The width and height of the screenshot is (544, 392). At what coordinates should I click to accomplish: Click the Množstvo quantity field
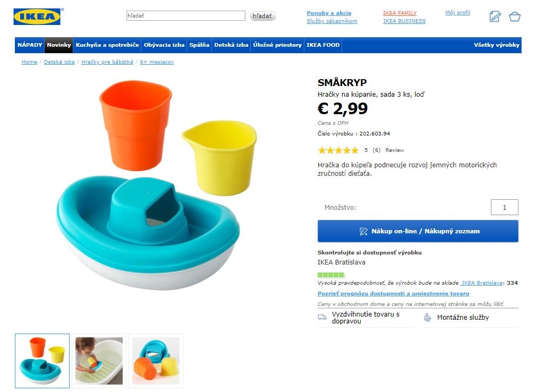point(504,208)
